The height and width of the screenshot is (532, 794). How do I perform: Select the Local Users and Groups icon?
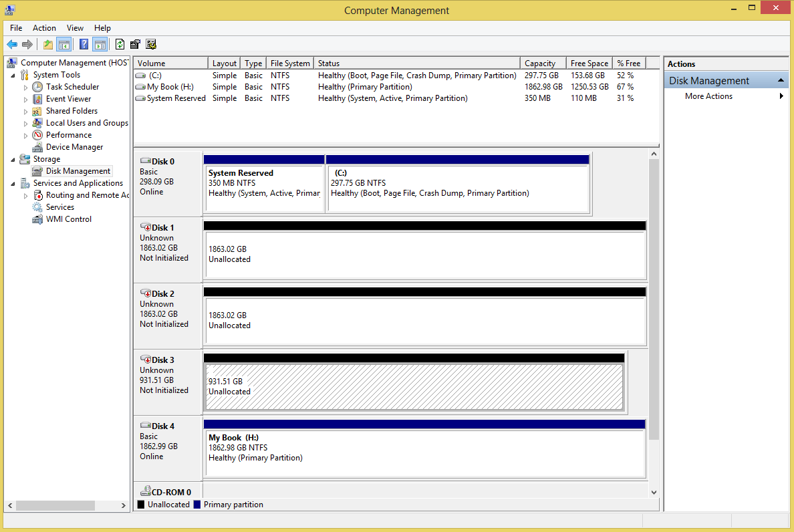37,123
